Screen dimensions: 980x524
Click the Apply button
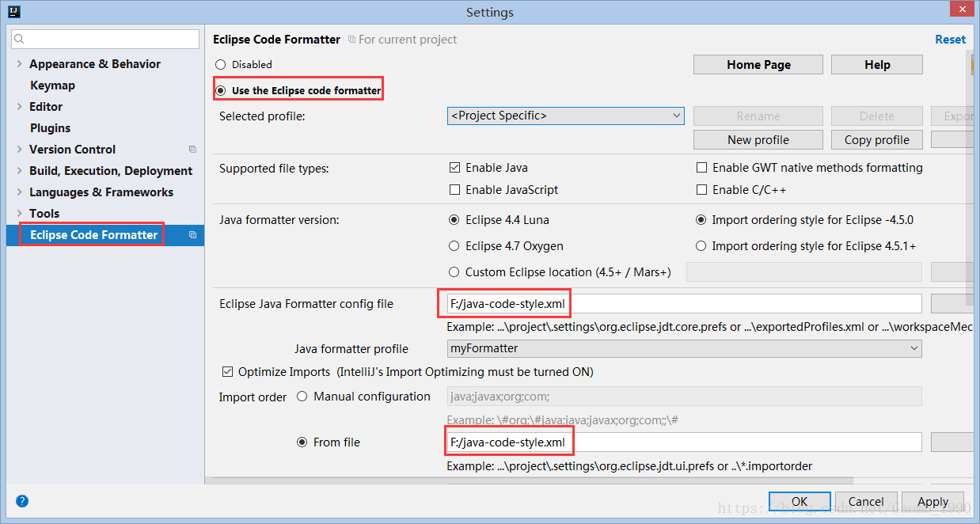point(933,502)
